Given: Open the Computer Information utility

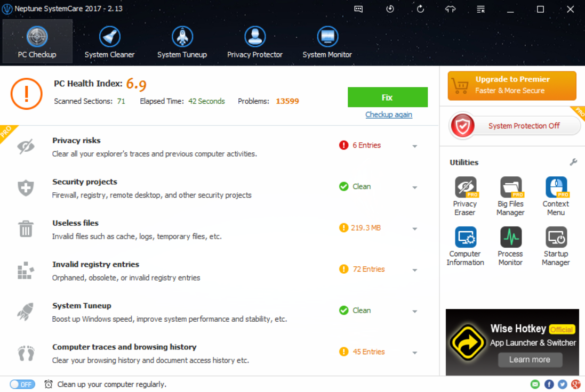Looking at the screenshot, I should pyautogui.click(x=465, y=246).
